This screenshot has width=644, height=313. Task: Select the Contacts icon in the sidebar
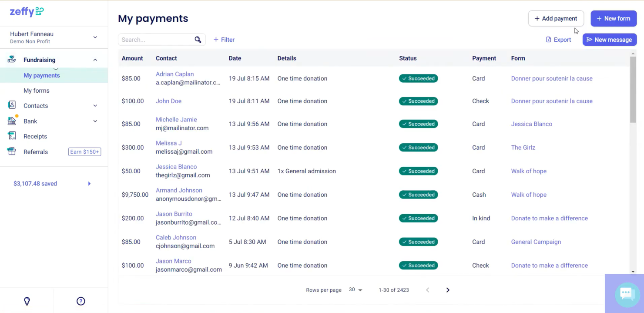pos(12,105)
